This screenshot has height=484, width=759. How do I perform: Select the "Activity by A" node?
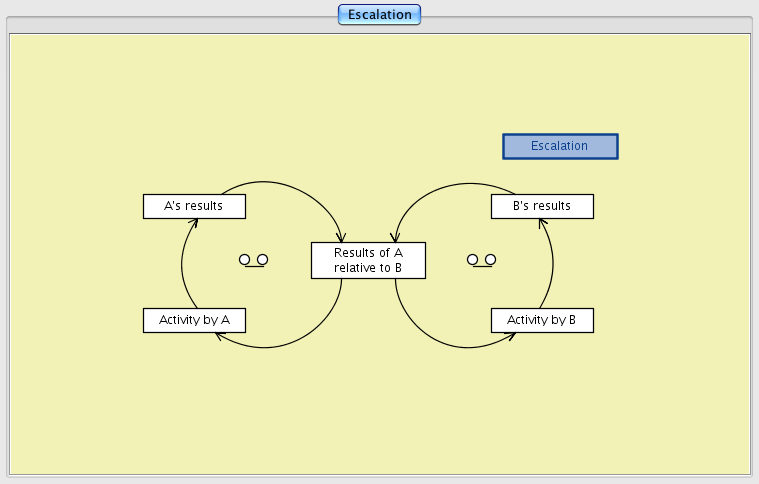pyautogui.click(x=194, y=320)
